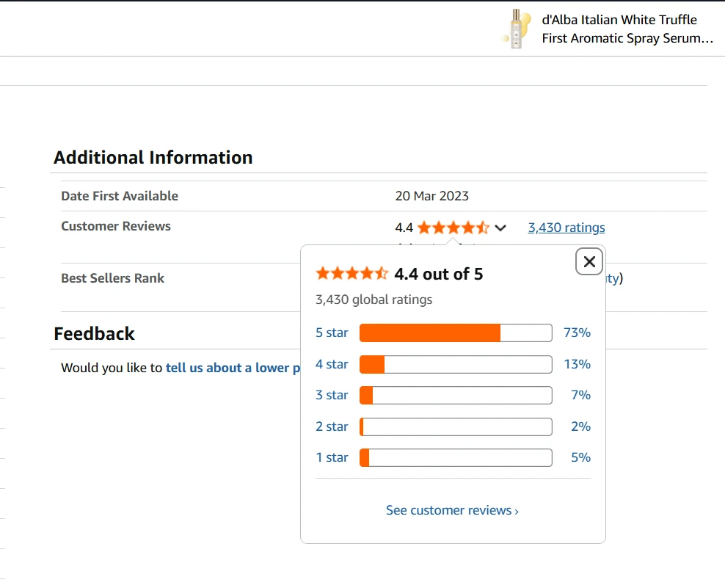This screenshot has height=588, width=725.
Task: Select the 5 star filter label
Action: (x=332, y=333)
